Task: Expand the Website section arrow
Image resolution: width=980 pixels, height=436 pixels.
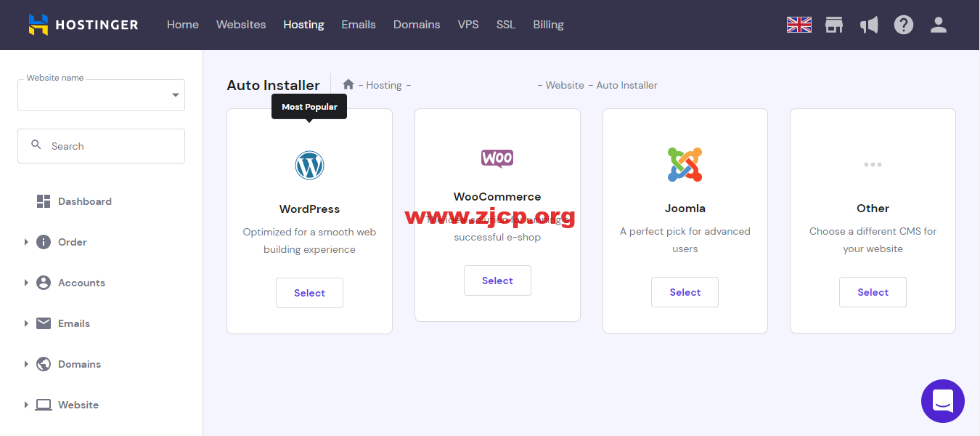Action: coord(26,405)
